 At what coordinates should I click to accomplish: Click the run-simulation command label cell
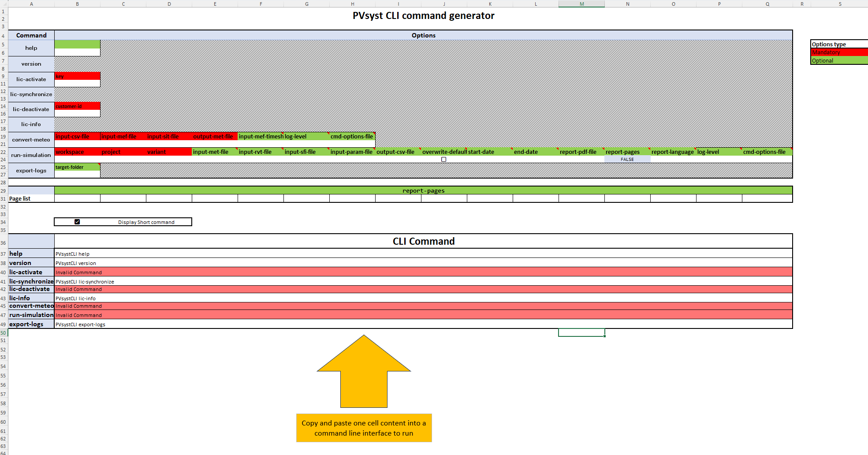[x=31, y=155]
